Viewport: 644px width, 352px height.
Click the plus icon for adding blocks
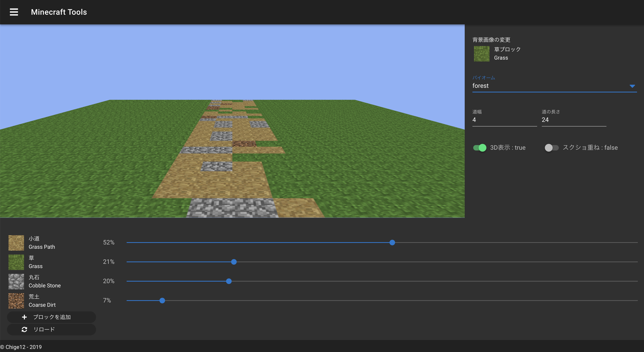[x=24, y=317]
